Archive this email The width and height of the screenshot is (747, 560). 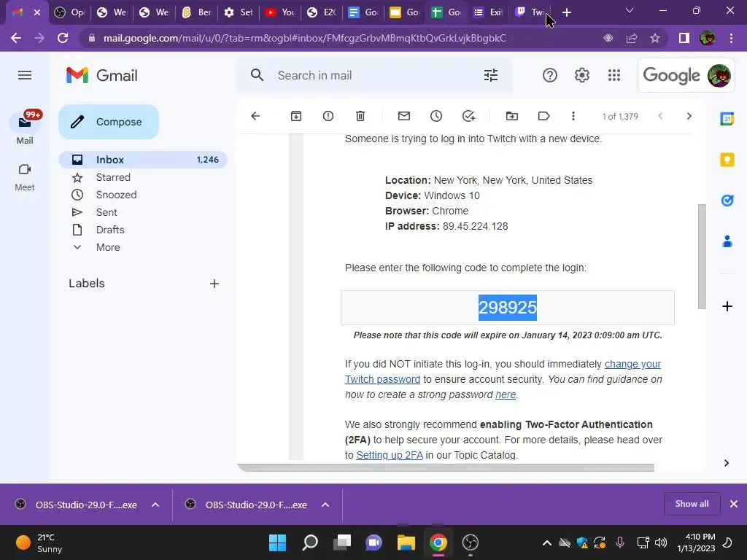click(296, 116)
